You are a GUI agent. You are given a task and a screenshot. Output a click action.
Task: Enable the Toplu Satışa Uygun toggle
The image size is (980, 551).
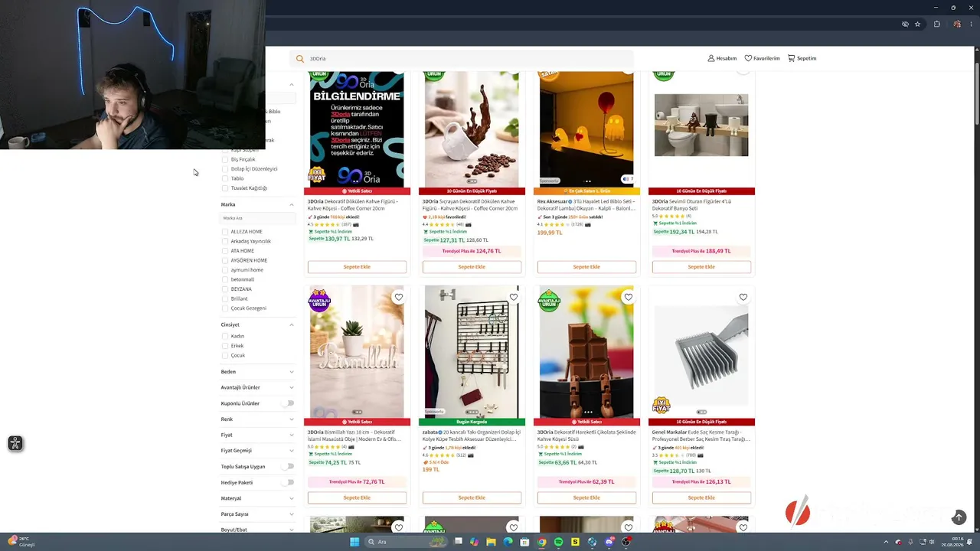click(288, 466)
